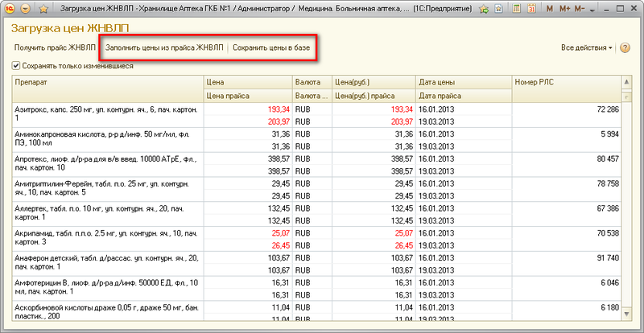This screenshot has width=644, height=333.
Task: Click 'Сохранить цены в базе' button
Action: pyautogui.click(x=271, y=47)
